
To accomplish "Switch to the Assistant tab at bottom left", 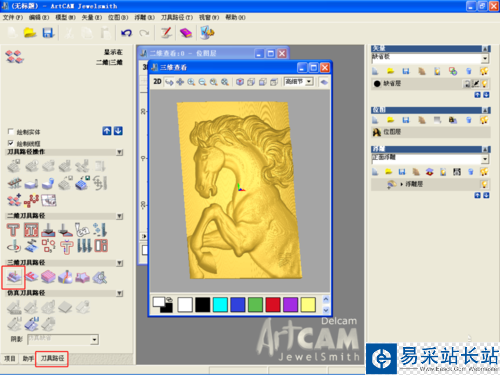I will coord(28,358).
